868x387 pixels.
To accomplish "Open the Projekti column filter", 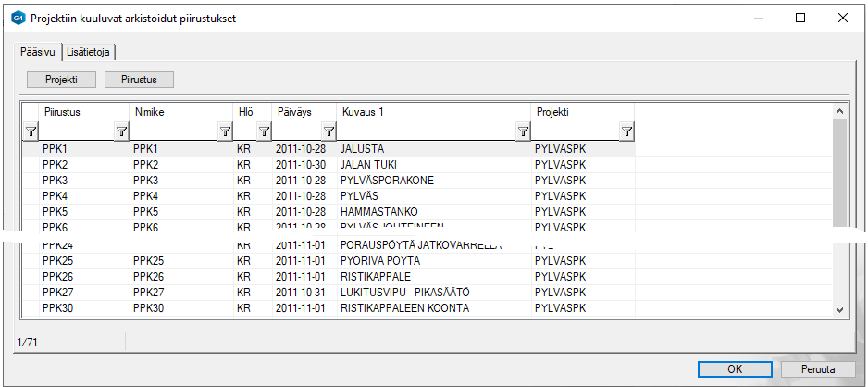I will tap(626, 131).
